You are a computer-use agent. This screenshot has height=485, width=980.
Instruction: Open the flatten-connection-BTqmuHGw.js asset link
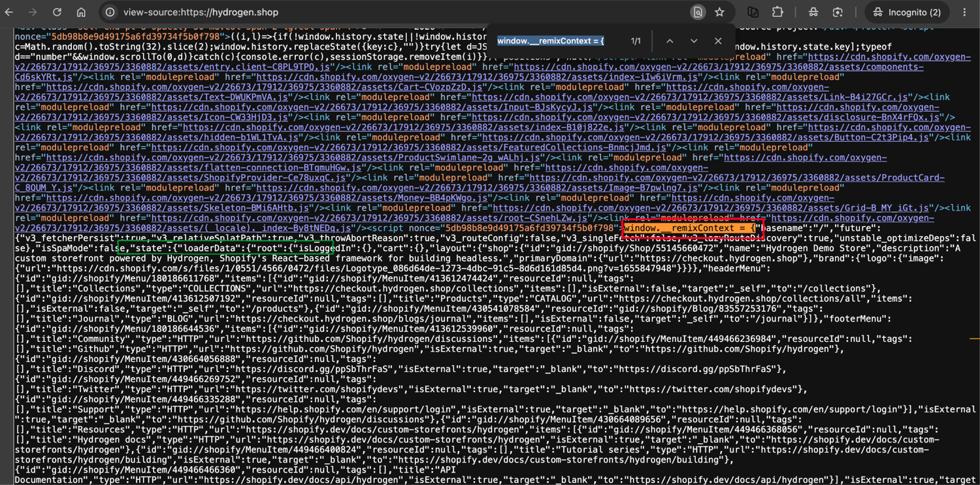pos(188,168)
